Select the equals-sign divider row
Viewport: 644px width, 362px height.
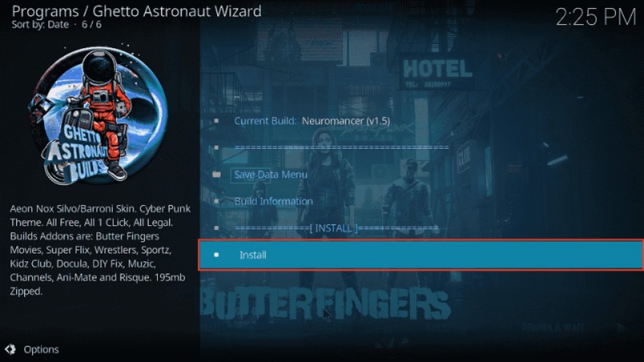[341, 147]
